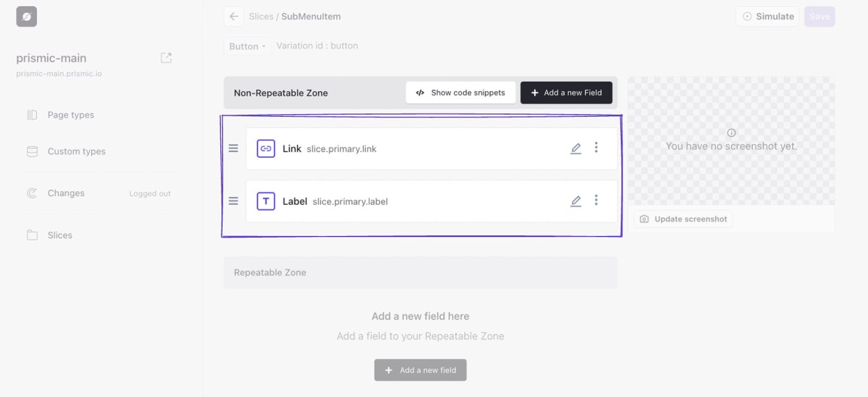Viewport: 868px width, 397px height.
Task: Click Add a new Field in Non-Repeatable Zone
Action: [566, 93]
